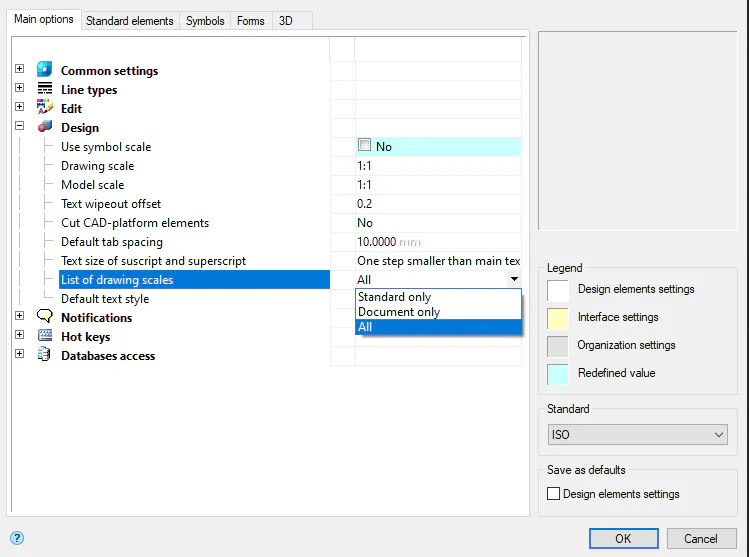Expand the Edit node

click(20, 107)
